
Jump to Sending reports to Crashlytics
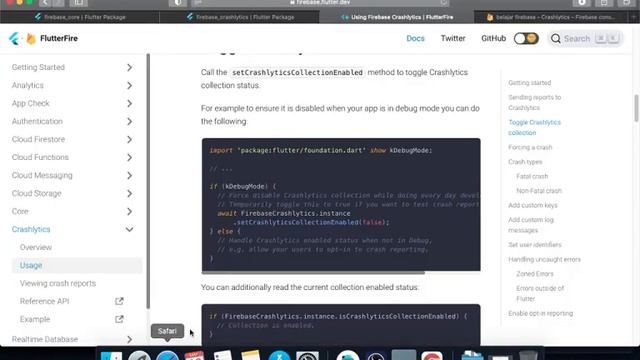pyautogui.click(x=535, y=102)
